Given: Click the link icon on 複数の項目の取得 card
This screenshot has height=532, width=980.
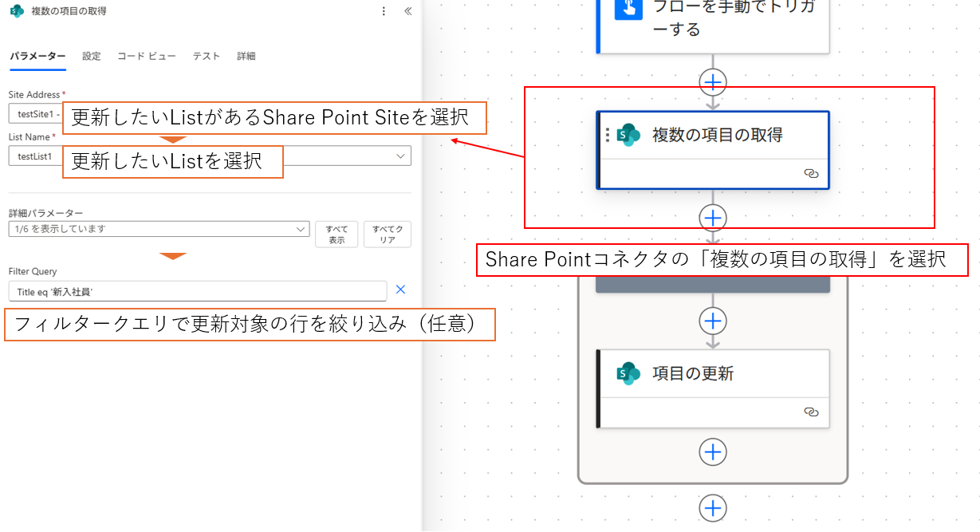Looking at the screenshot, I should [811, 173].
